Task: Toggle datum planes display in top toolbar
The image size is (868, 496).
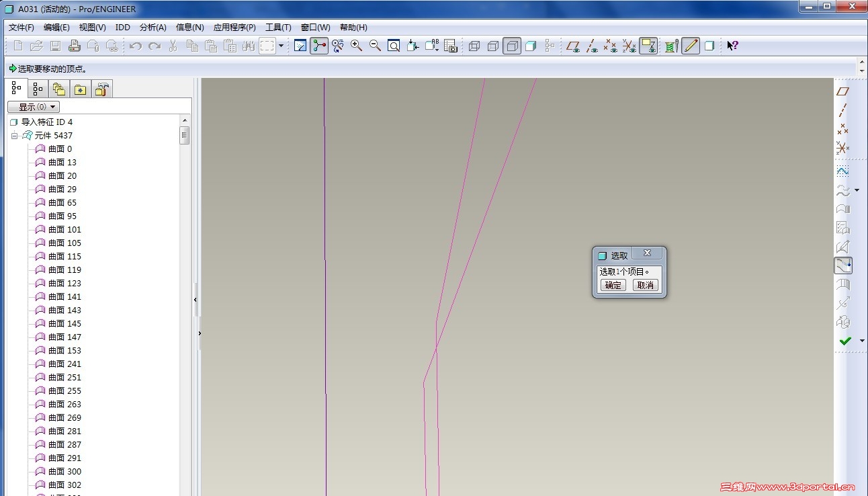Action: 573,46
